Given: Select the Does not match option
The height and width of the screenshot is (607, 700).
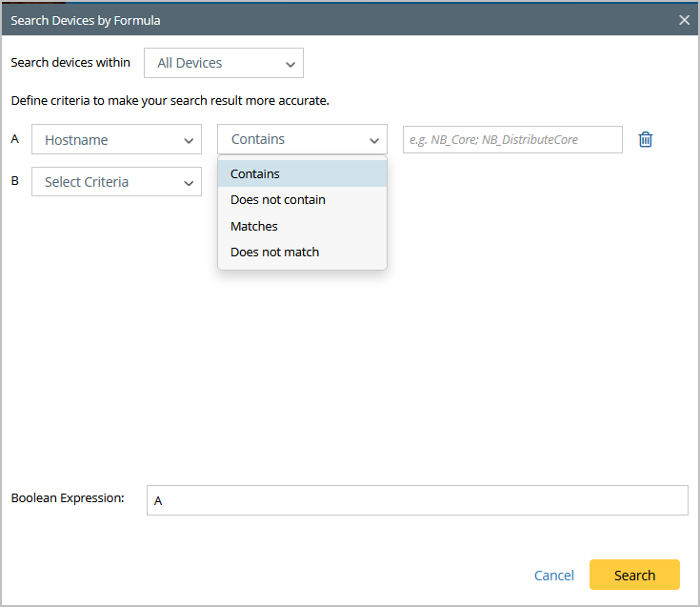Looking at the screenshot, I should pos(302,253).
